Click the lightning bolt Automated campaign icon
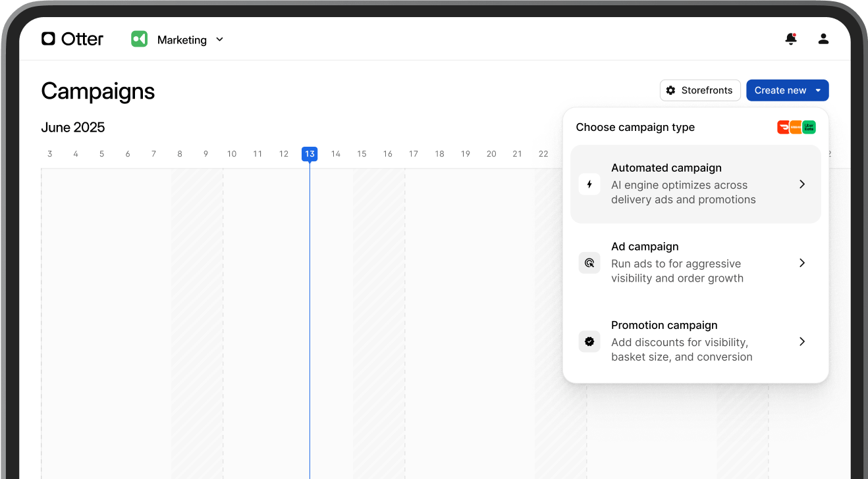Screen dimensions: 868x479 589,184
